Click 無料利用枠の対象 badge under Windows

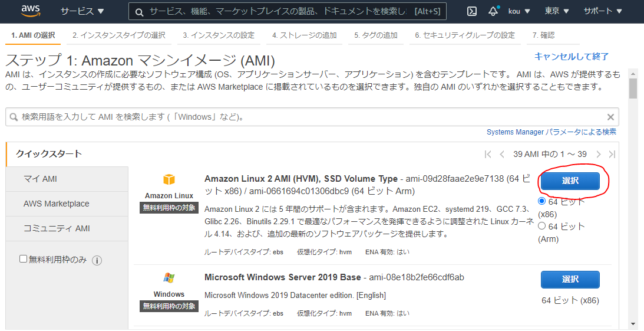(169, 306)
